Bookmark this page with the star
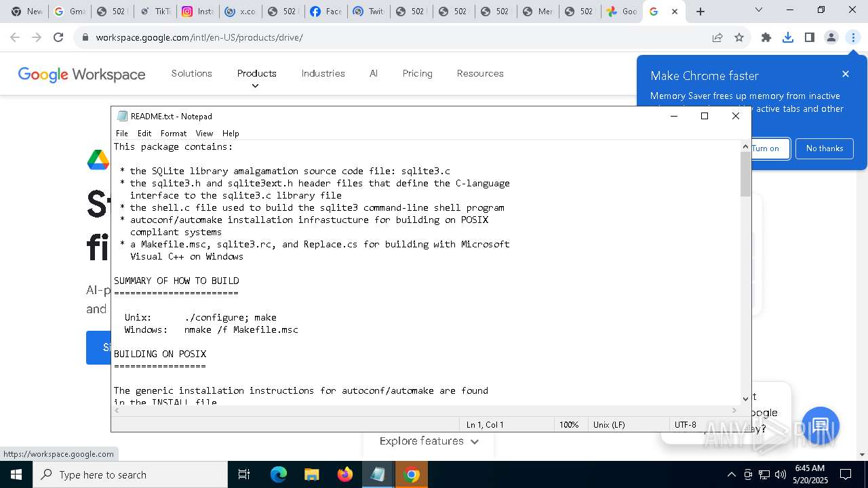Viewport: 868px width, 488px height. click(739, 37)
